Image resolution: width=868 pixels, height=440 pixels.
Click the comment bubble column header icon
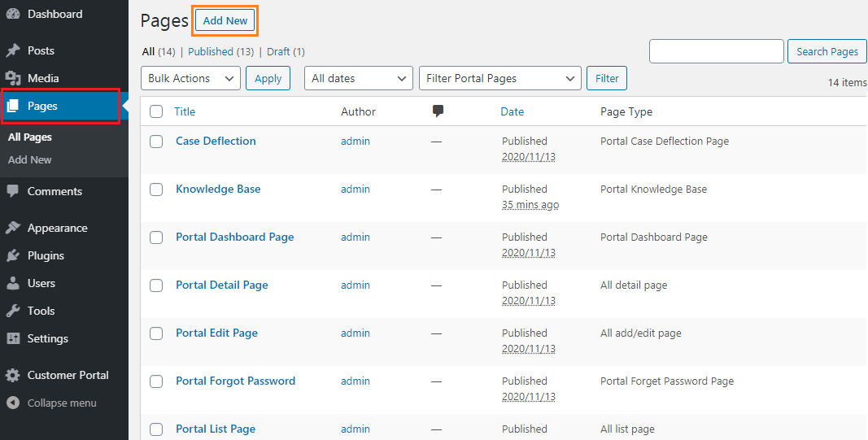click(x=438, y=111)
